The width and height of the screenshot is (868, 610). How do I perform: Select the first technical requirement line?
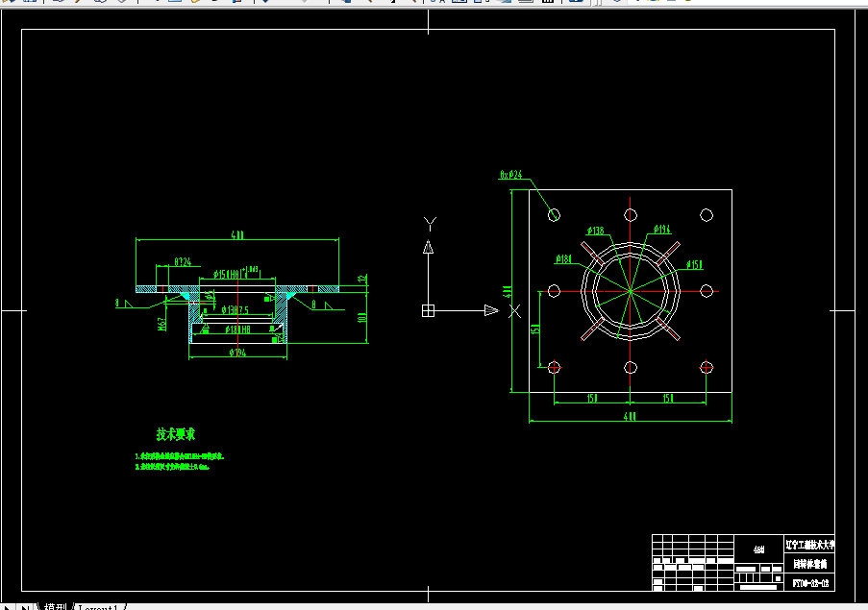pos(180,456)
